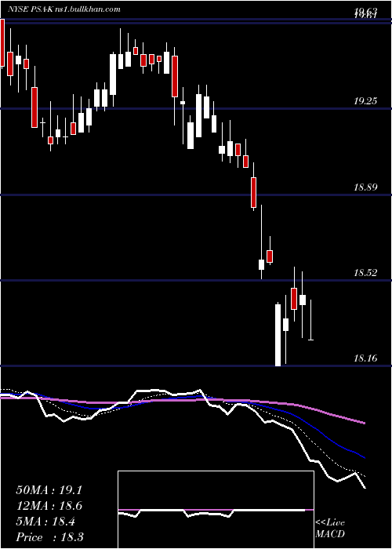Click the 18.16 price level label
392x549 pixels.
(x=365, y=358)
